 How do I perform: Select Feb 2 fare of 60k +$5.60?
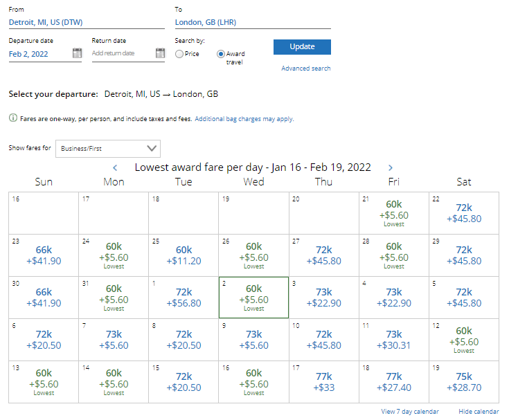click(253, 298)
